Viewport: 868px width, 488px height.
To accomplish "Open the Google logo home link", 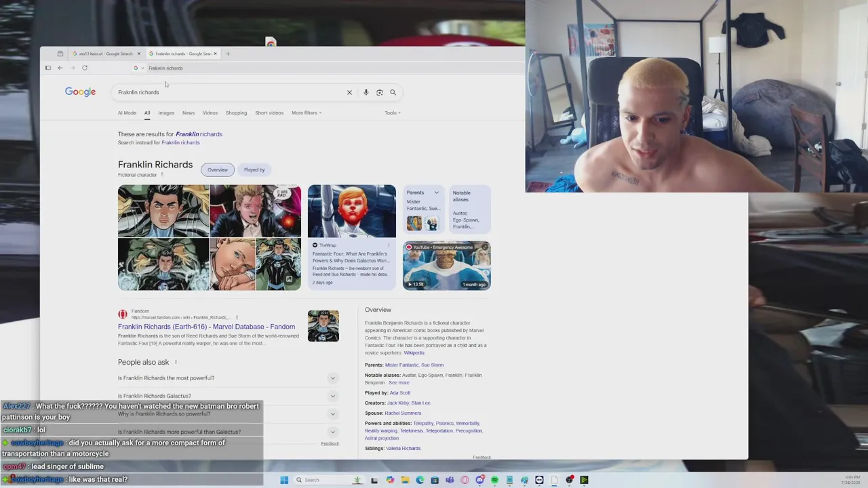I will pyautogui.click(x=80, y=92).
